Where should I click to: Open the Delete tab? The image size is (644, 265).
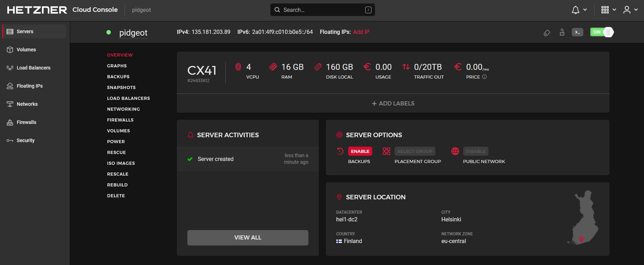pyautogui.click(x=116, y=196)
